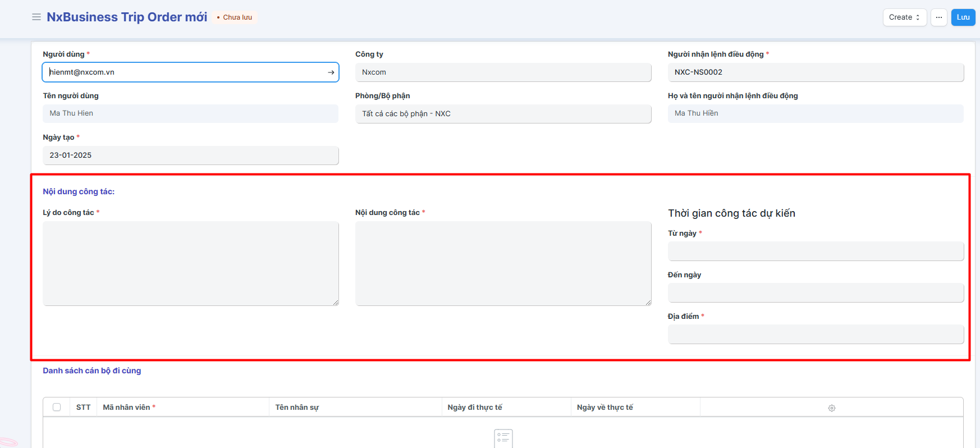Click the Mã nhân viên column header
Image resolution: width=980 pixels, height=448 pixels.
[x=127, y=407]
